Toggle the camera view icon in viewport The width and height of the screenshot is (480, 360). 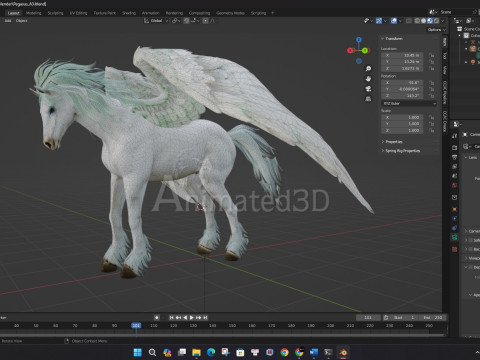point(368,89)
